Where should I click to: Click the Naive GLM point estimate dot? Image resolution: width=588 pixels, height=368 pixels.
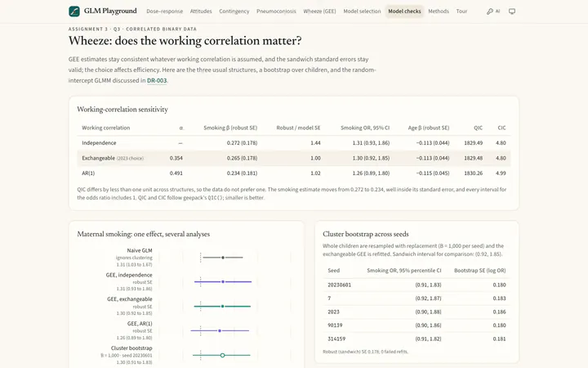click(x=223, y=258)
